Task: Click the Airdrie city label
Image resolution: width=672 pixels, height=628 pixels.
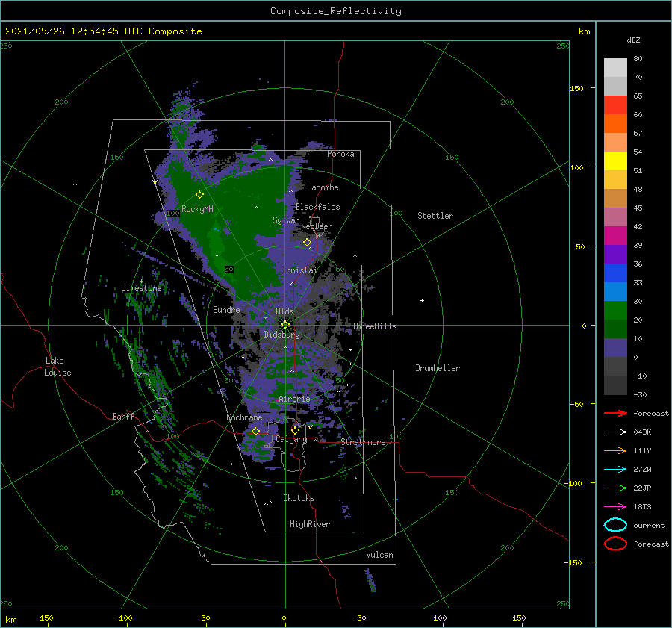Action: tap(294, 399)
